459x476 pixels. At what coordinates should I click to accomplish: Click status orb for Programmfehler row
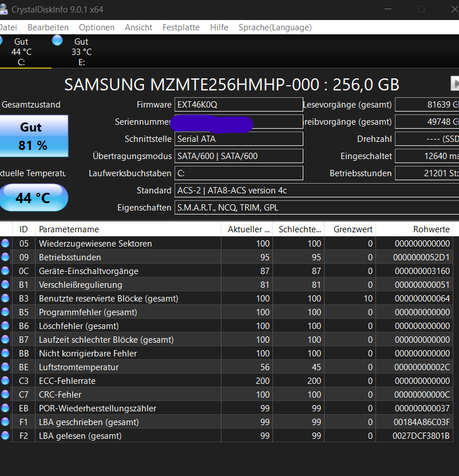click(x=5, y=312)
